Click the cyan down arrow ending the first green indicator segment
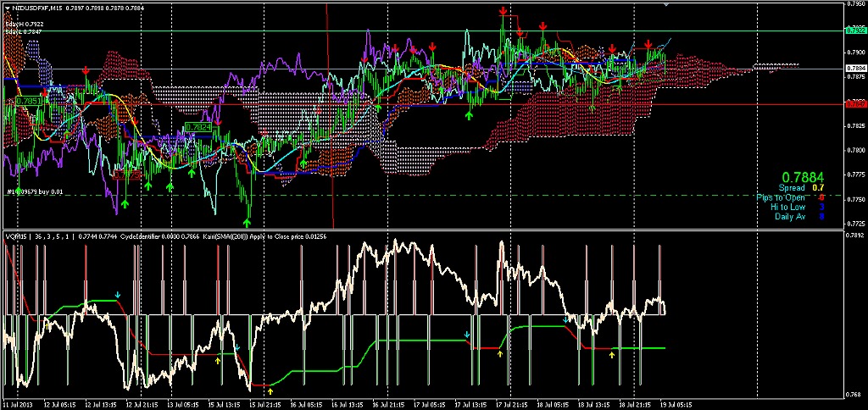This screenshot has width=868, height=410. tap(117, 294)
